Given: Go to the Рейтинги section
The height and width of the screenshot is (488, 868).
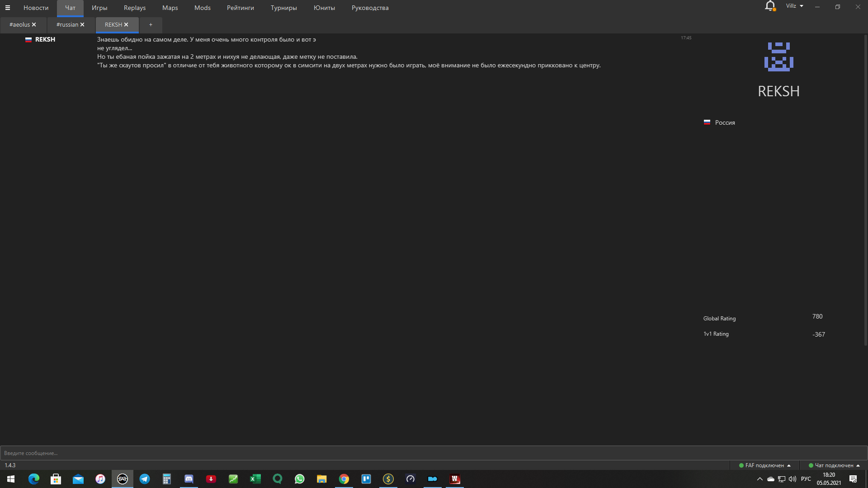Looking at the screenshot, I should click(240, 8).
